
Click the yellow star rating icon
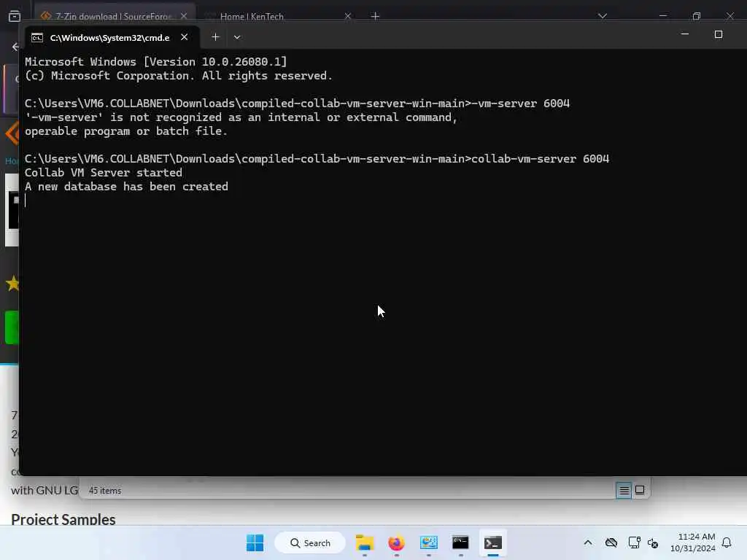coord(12,284)
